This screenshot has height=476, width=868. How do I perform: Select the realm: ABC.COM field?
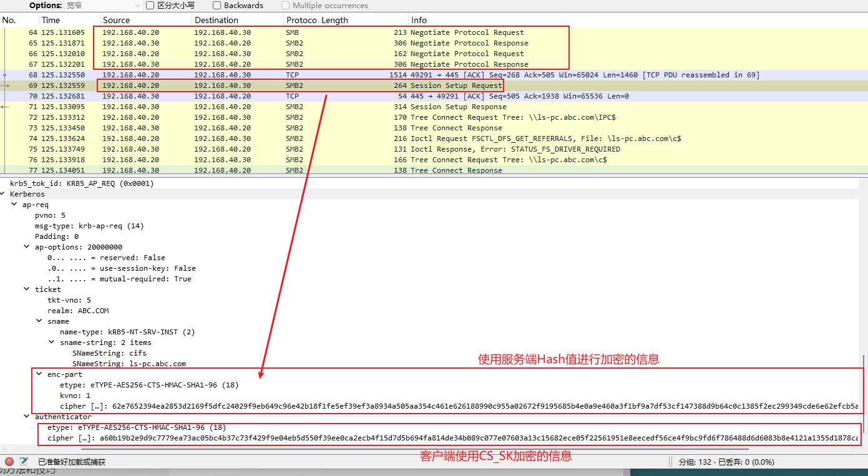tap(78, 311)
